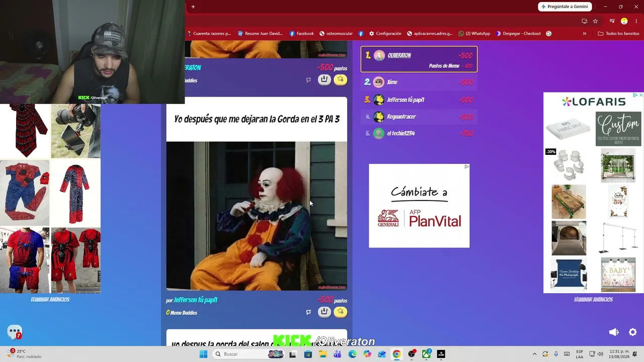
Task: Open the Pennywise clown meme image
Action: [257, 216]
